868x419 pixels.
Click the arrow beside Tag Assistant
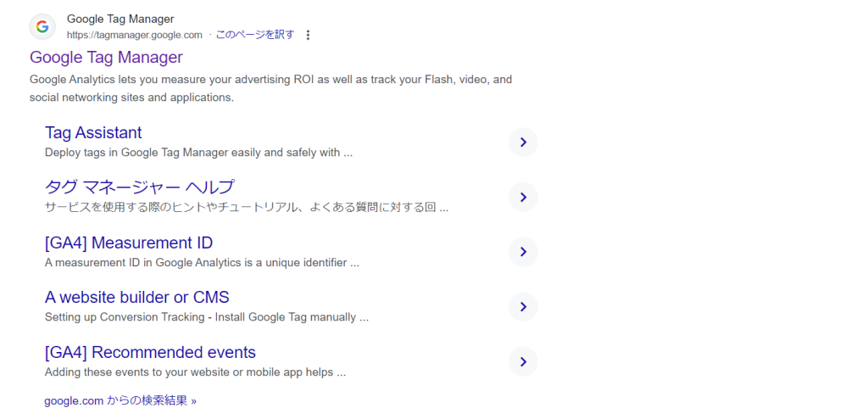[x=523, y=142]
